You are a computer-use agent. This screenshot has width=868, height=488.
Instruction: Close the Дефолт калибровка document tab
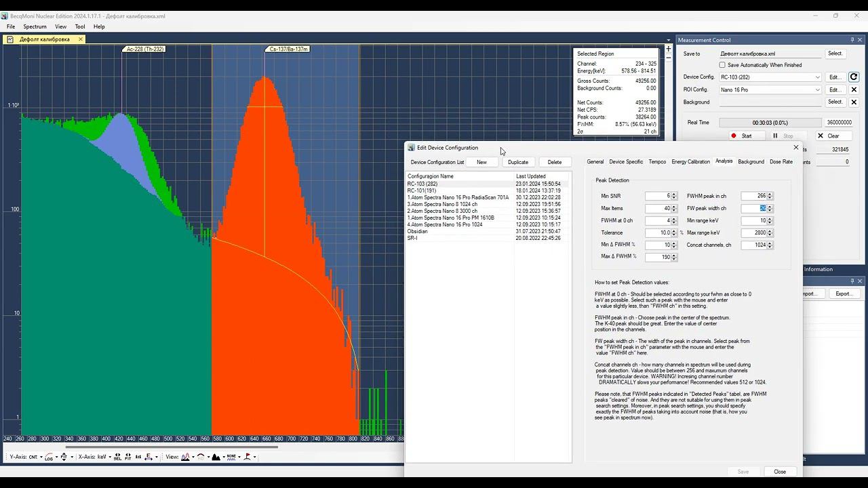tap(80, 39)
